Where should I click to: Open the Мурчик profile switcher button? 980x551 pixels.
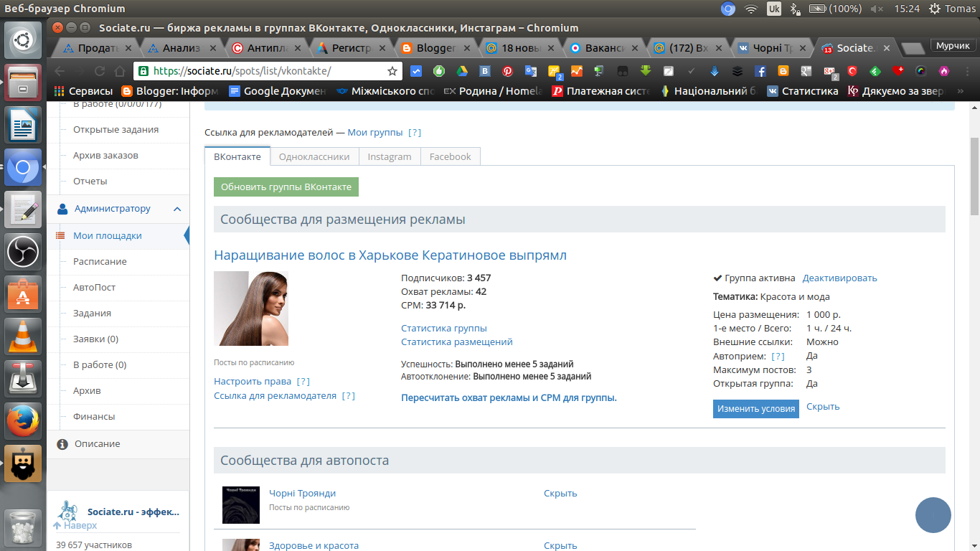click(953, 46)
